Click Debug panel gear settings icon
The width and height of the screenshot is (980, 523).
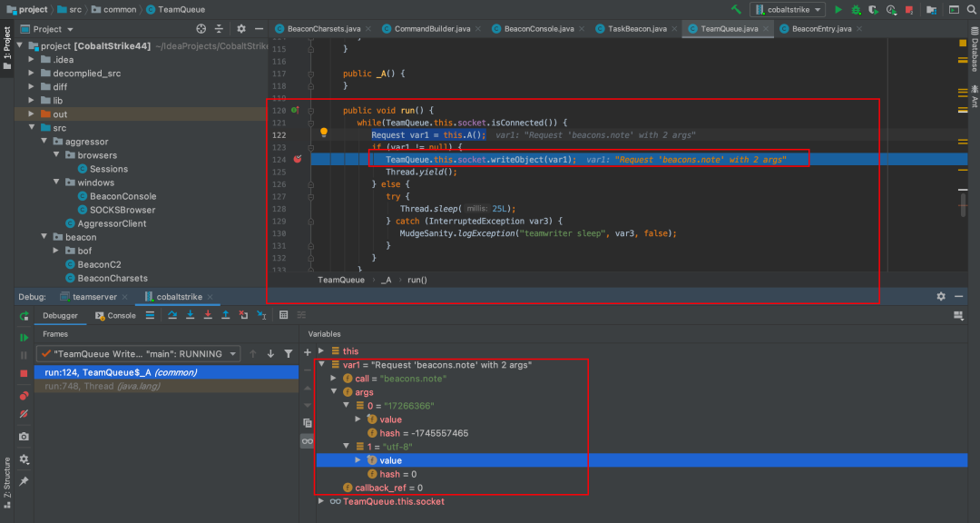click(x=941, y=297)
